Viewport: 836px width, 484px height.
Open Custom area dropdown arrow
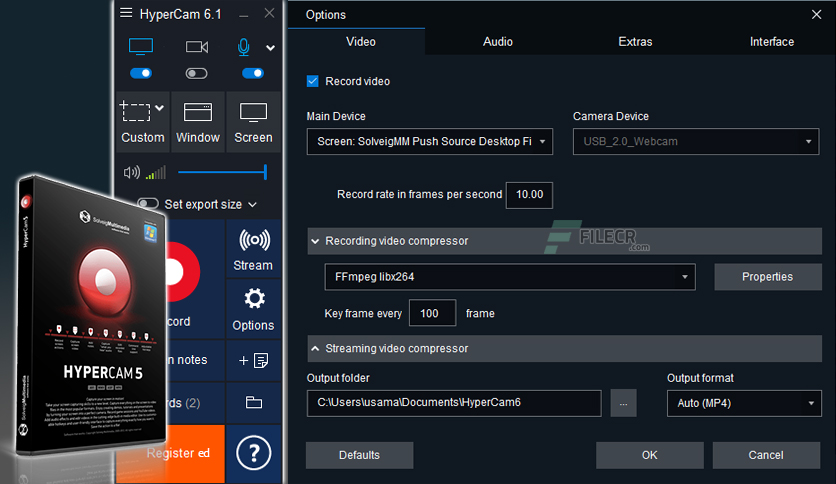tap(159, 108)
